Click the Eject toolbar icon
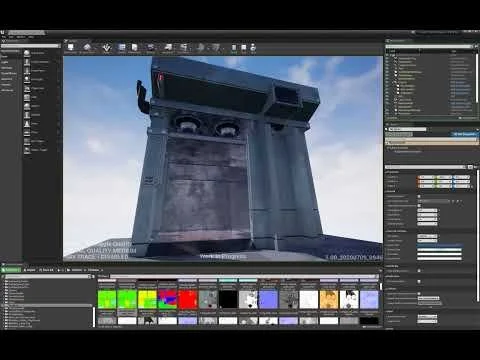This screenshot has width=480, height=360. pyautogui.click(x=253, y=48)
